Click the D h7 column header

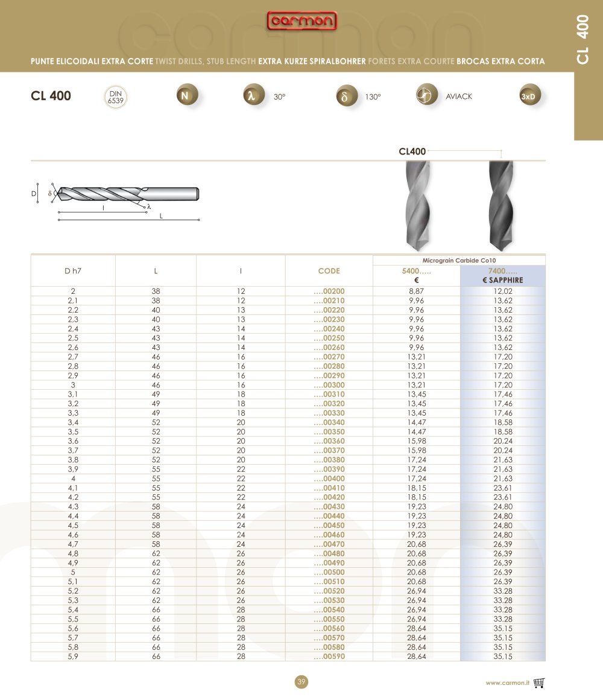73,270
